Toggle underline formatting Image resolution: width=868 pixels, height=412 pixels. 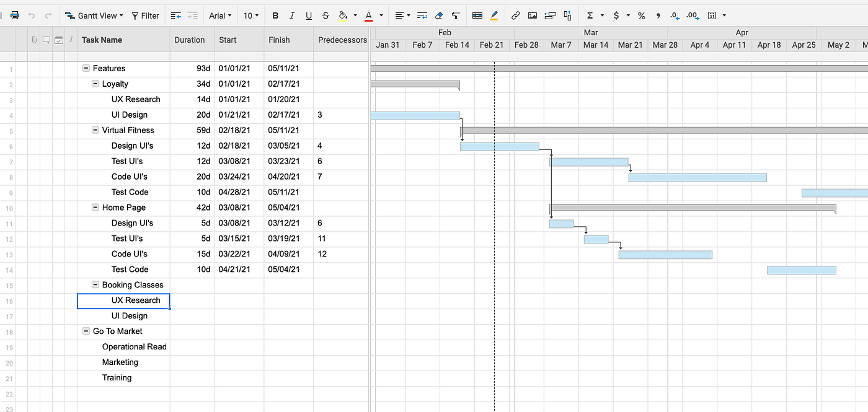point(308,15)
